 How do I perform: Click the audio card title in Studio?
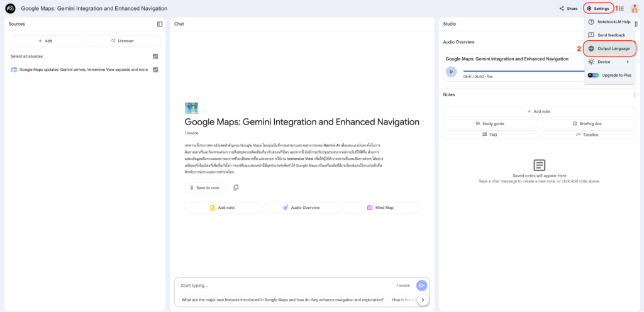[x=507, y=58]
